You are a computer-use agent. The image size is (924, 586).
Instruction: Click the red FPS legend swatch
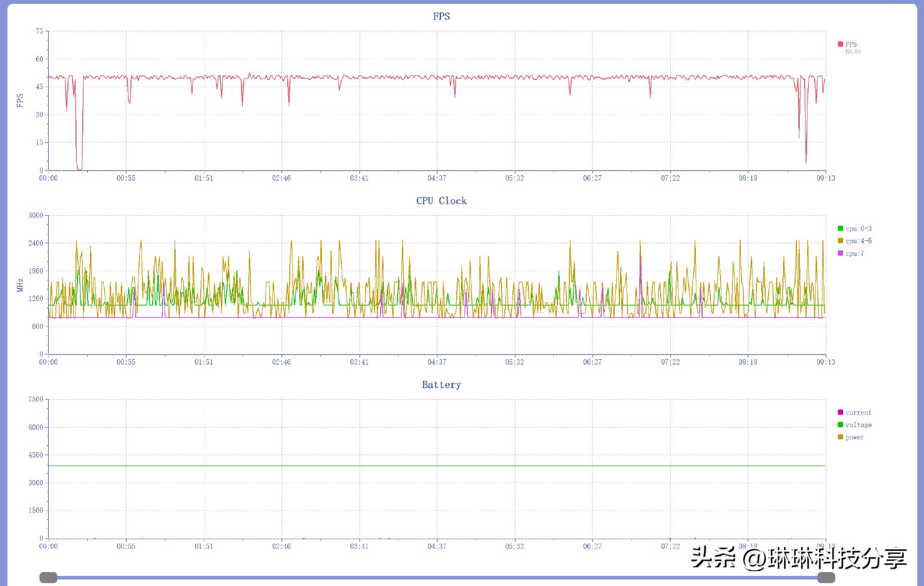(840, 44)
